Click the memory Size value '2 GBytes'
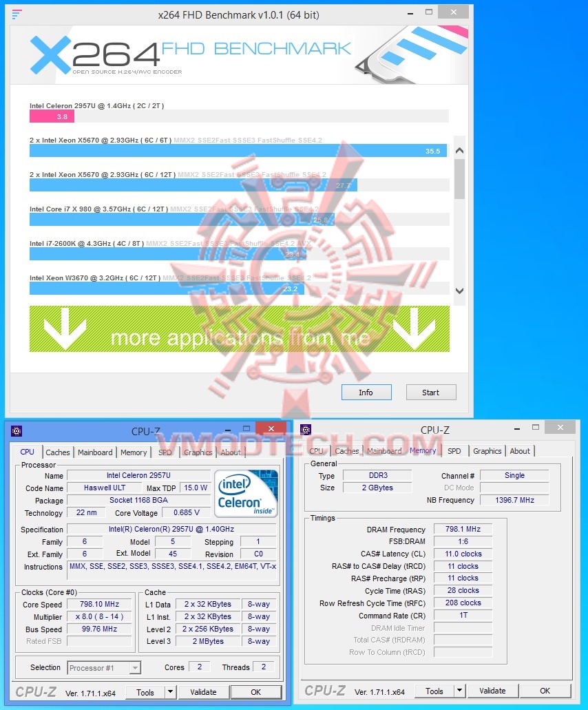This screenshot has height=710, width=588. (x=378, y=488)
